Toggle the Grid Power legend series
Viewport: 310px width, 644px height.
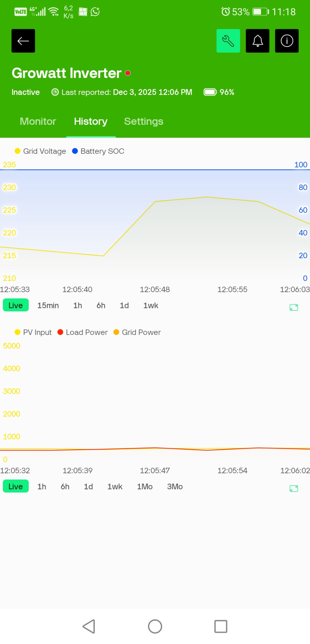point(137,332)
